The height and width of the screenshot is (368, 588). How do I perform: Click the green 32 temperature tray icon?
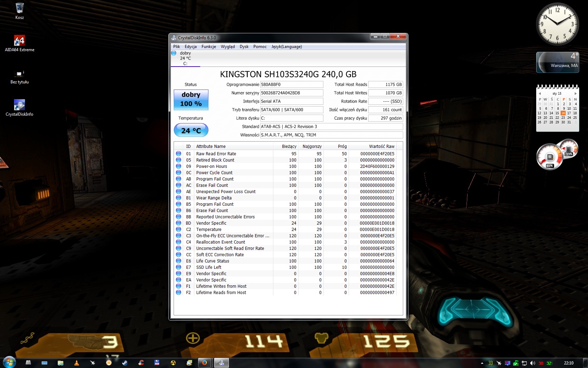(x=549, y=363)
